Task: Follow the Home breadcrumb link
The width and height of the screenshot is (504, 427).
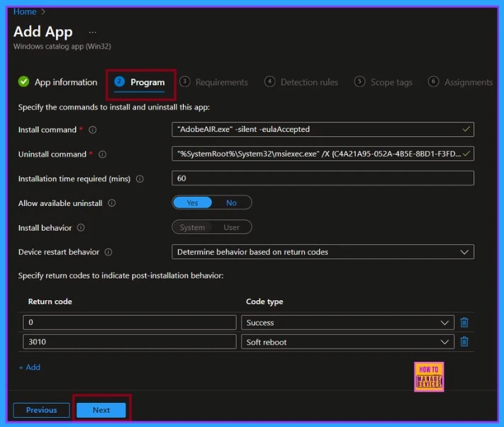Action: tap(25, 12)
